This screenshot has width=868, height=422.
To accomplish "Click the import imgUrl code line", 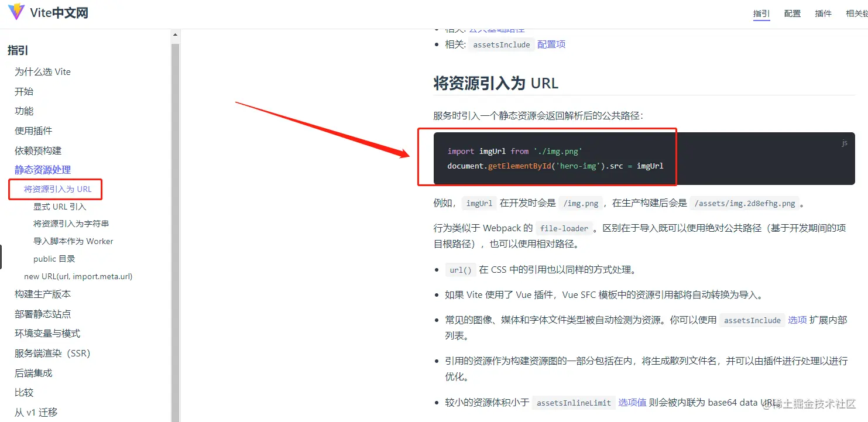I will coord(515,152).
